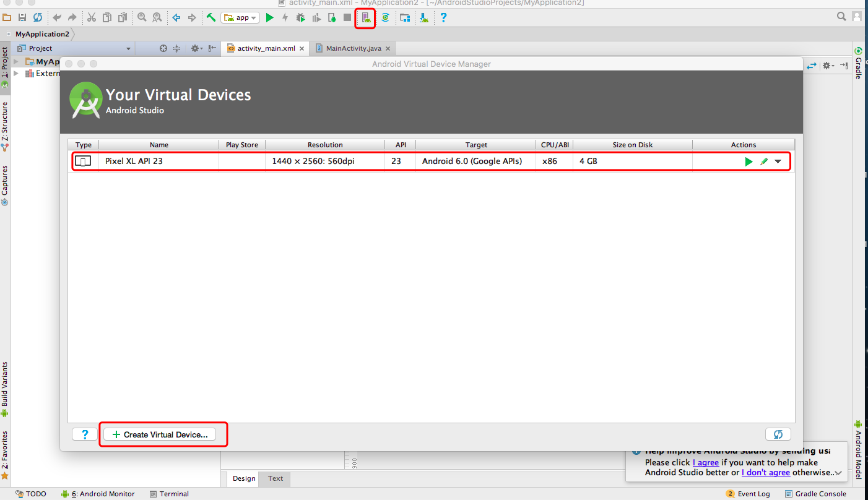868x500 pixels.
Task: Open the Project panel gear settings dropdown
Action: click(196, 48)
